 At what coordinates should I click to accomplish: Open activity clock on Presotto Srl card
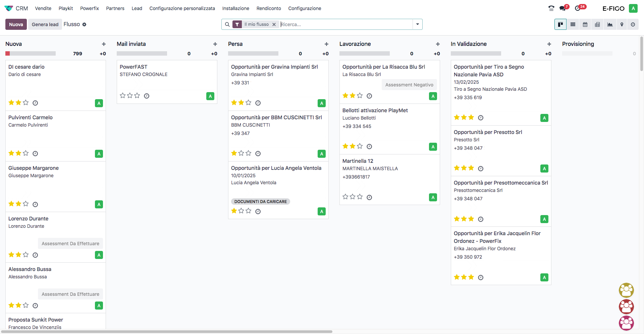click(481, 169)
